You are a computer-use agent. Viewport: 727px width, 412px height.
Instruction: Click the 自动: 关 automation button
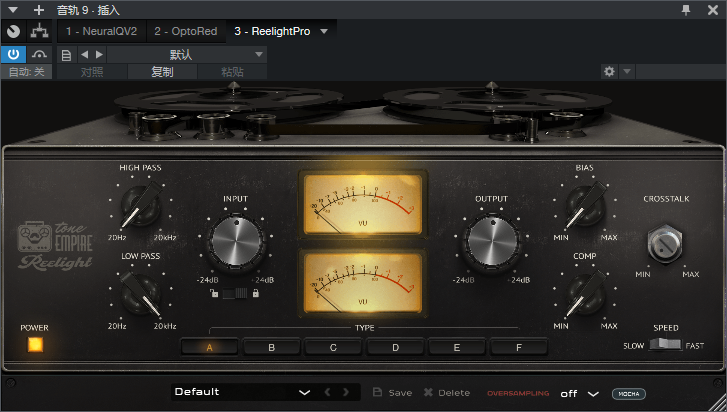point(26,72)
